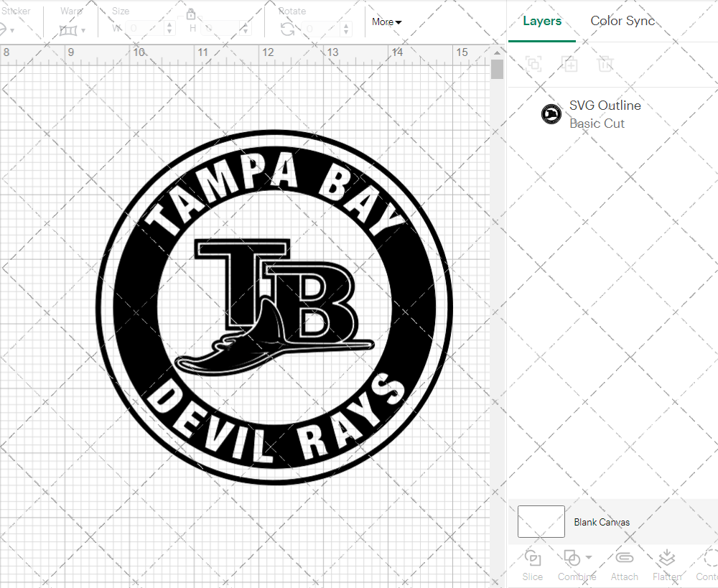Click the Blank Canvas color swatch

tap(541, 522)
